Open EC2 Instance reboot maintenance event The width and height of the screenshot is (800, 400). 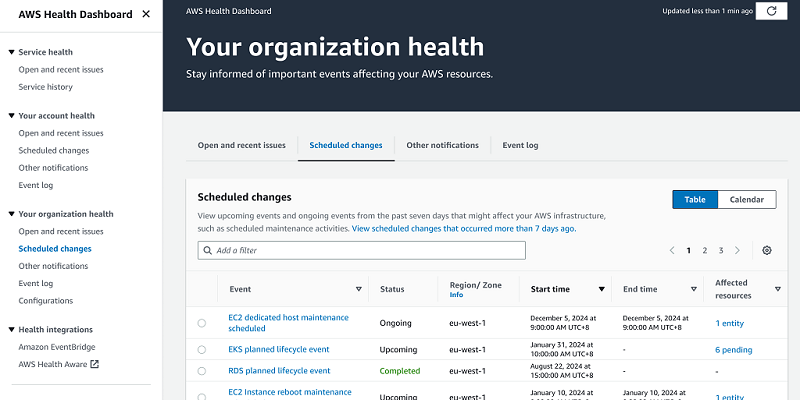(x=290, y=392)
